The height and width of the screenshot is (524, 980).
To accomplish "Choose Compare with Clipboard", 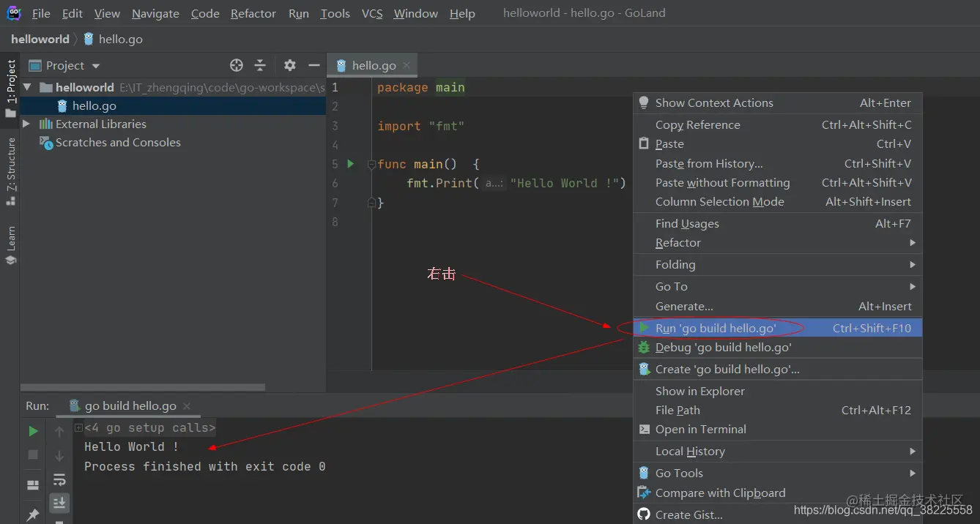I will tap(777, 493).
